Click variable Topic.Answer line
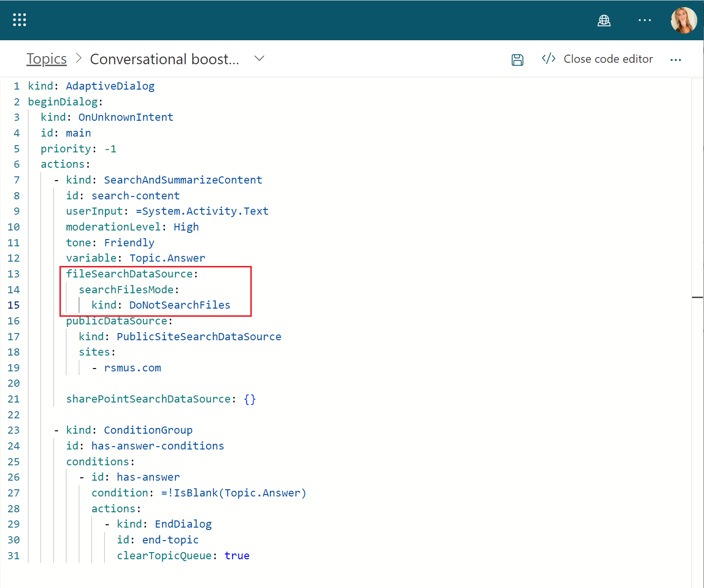The image size is (704, 588). tap(136, 258)
